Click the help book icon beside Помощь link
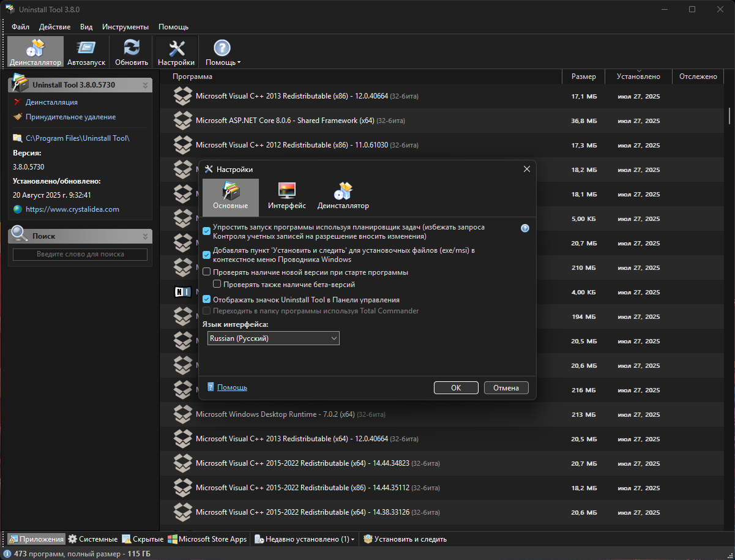This screenshot has width=735, height=560. pyautogui.click(x=211, y=387)
